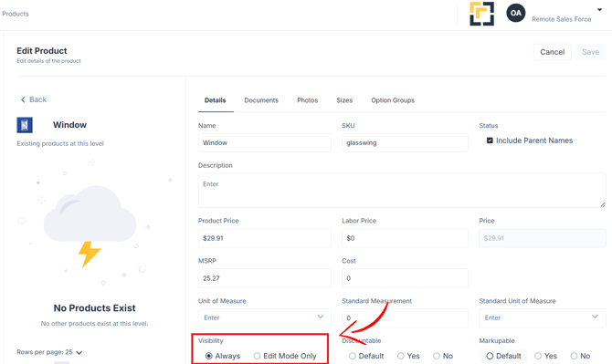The height and width of the screenshot is (364, 612).
Task: Click the yellow and navy company logo icon
Action: pos(481,14)
